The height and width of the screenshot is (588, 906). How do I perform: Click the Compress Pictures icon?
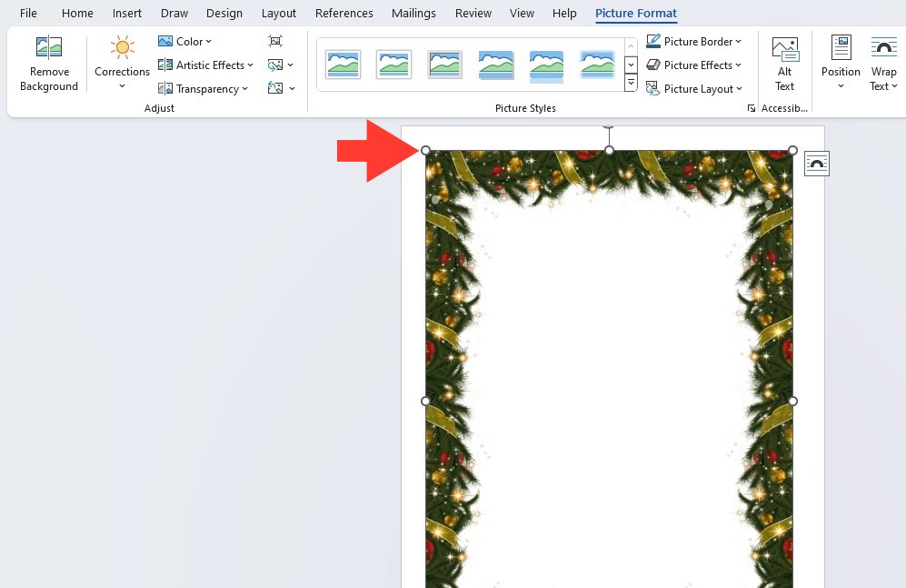pos(275,41)
